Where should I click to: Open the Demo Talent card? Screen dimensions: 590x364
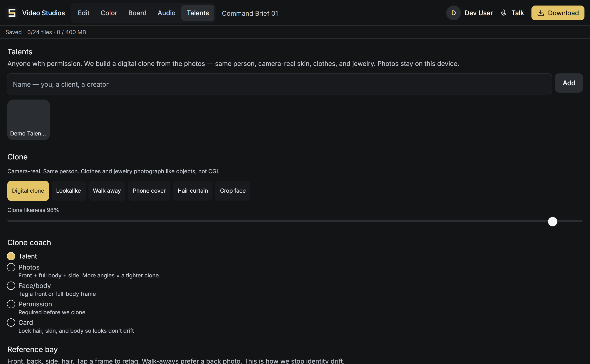click(29, 120)
